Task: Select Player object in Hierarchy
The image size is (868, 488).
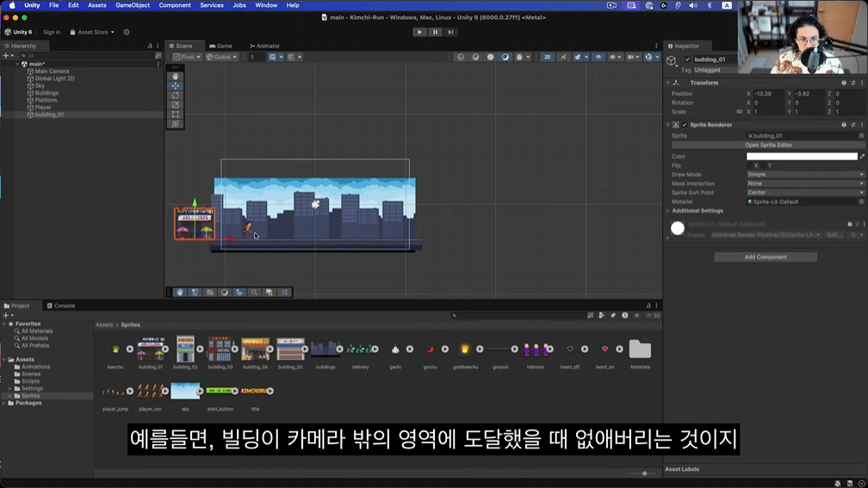Action: (x=43, y=108)
